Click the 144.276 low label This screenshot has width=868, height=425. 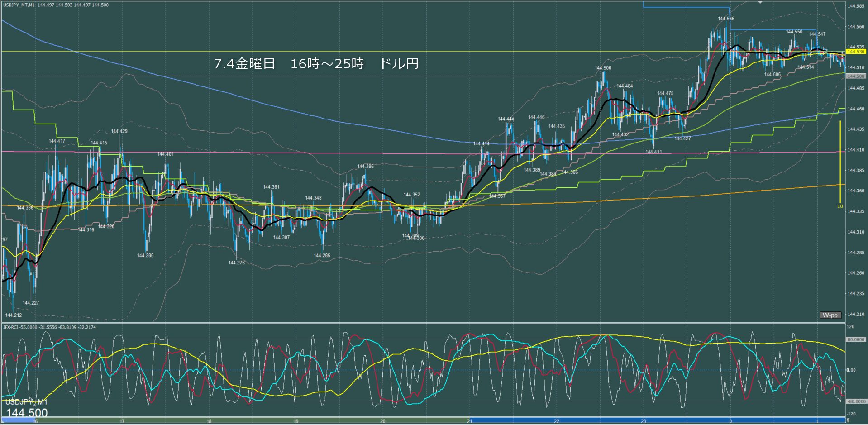pyautogui.click(x=236, y=263)
